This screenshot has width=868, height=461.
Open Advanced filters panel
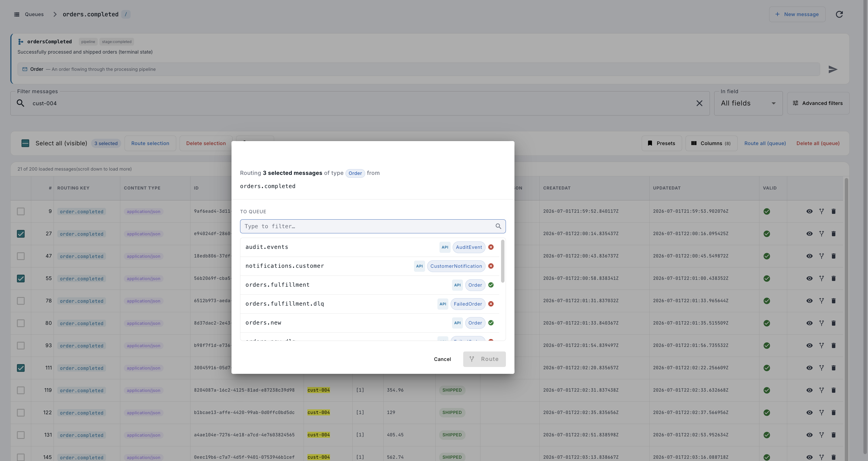(818, 103)
